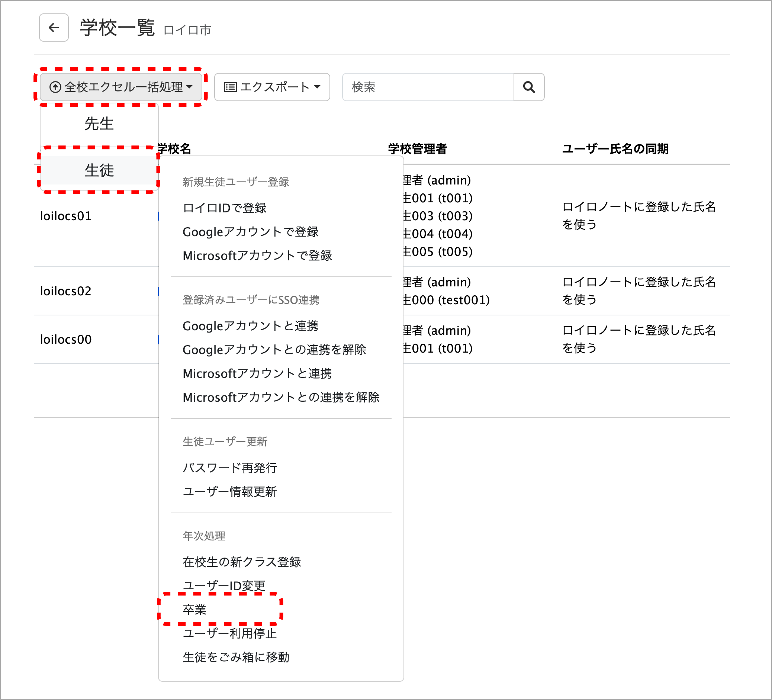The height and width of the screenshot is (700, 772).
Task: Click the back arrow button
Action: tap(54, 28)
